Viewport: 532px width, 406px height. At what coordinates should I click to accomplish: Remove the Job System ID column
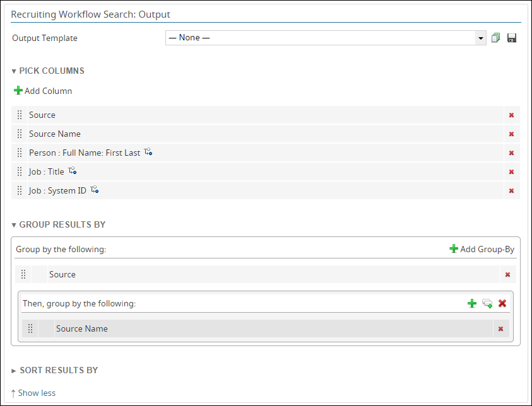pyautogui.click(x=511, y=191)
